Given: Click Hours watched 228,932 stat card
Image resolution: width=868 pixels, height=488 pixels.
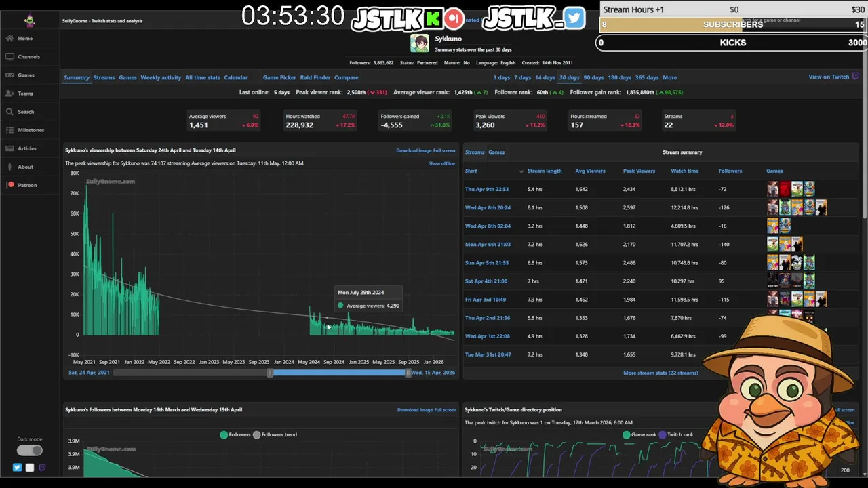Looking at the screenshot, I should pyautogui.click(x=320, y=121).
